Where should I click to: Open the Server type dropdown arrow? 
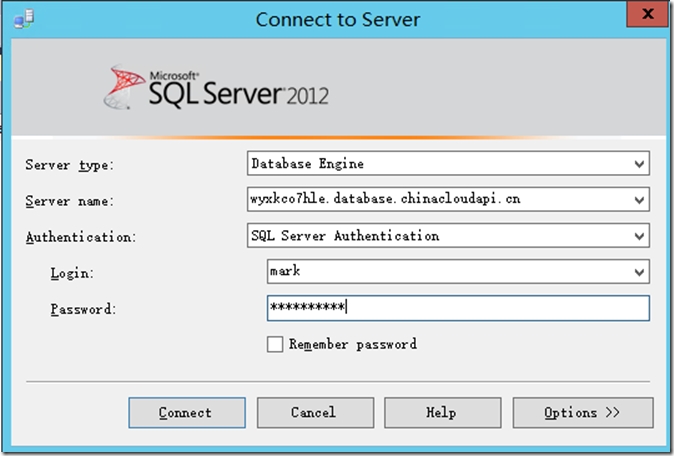(x=639, y=164)
